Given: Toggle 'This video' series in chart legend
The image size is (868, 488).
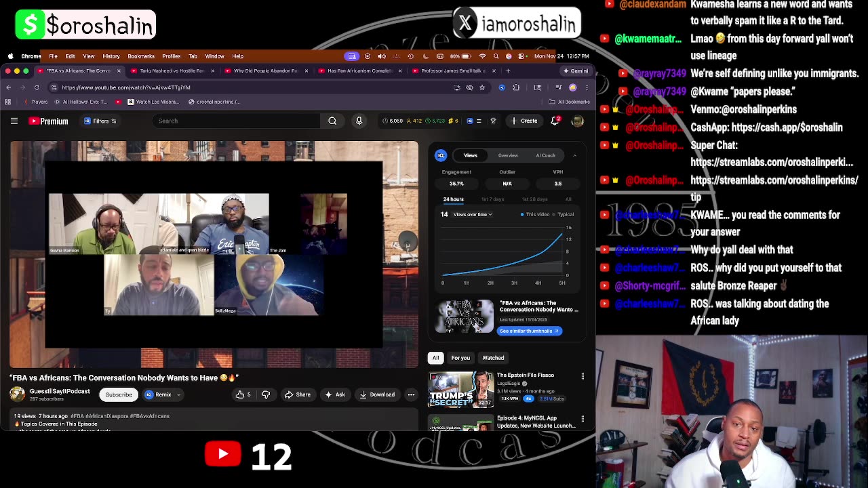Looking at the screenshot, I should [x=536, y=214].
